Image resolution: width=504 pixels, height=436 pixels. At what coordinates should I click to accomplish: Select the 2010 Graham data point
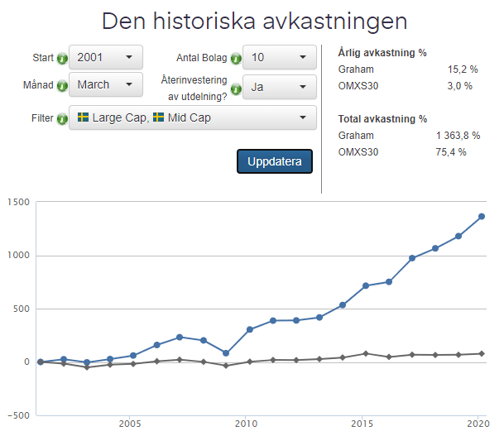(250, 329)
